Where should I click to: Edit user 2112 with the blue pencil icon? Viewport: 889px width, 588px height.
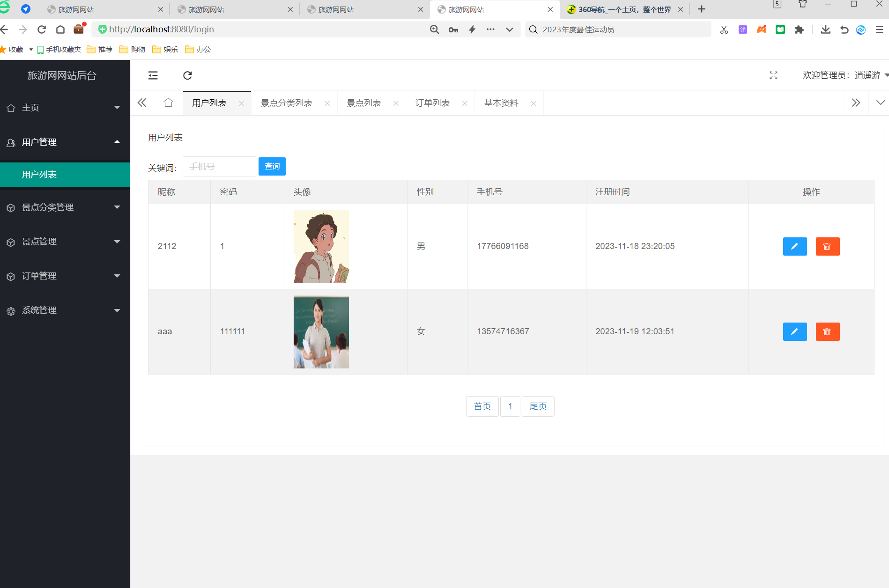coord(794,246)
